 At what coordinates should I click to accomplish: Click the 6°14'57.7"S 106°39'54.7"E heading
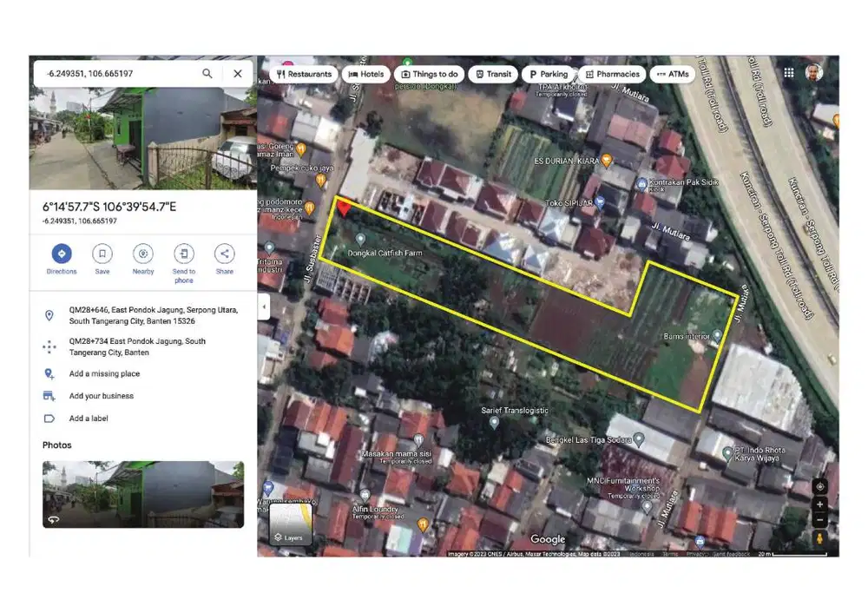point(109,208)
